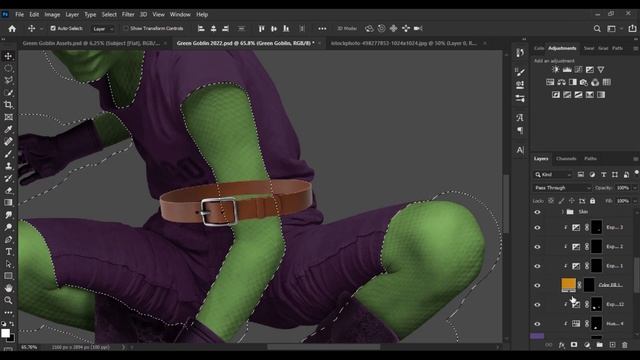The height and width of the screenshot is (360, 640).
Task: Toggle the Auto-Select checkbox
Action: (53, 29)
